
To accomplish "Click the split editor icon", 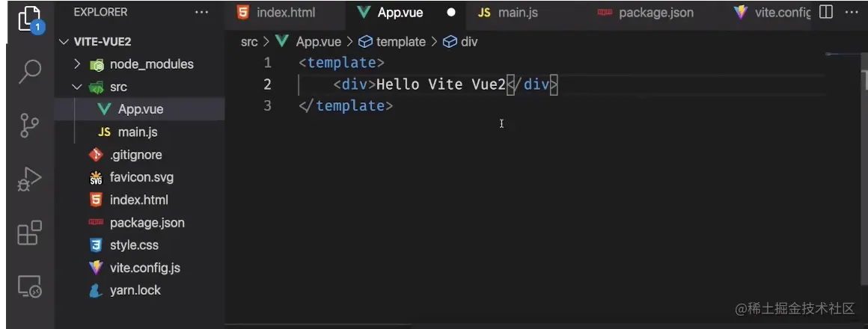I will coord(826,13).
